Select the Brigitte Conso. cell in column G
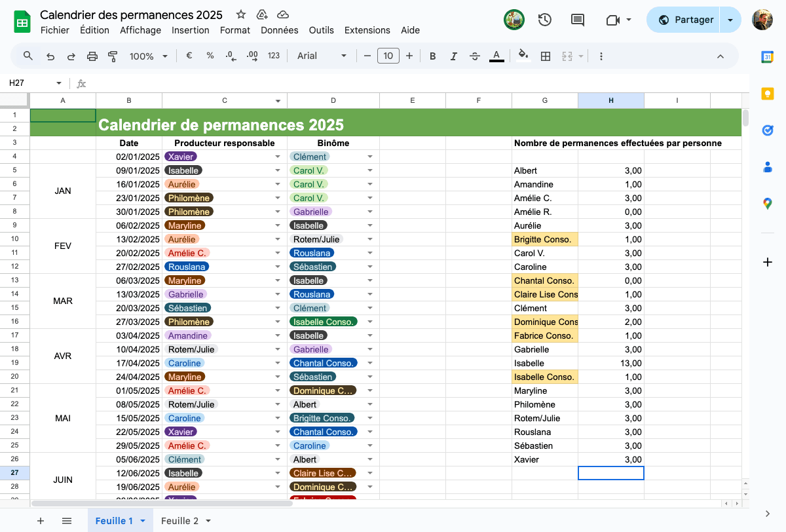 (x=545, y=239)
